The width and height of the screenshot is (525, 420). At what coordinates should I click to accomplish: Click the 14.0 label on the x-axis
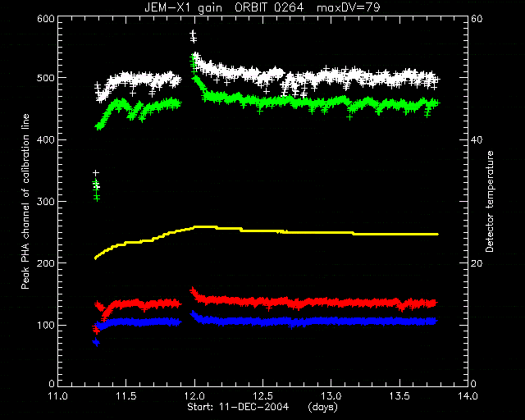coord(468,396)
